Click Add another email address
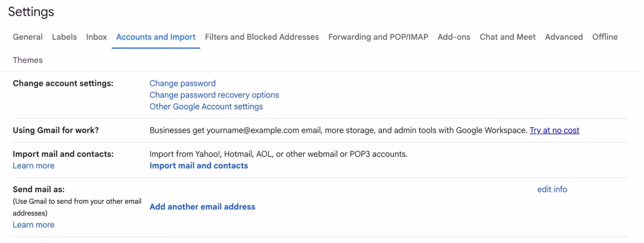This screenshot has height=243, width=644. click(202, 207)
